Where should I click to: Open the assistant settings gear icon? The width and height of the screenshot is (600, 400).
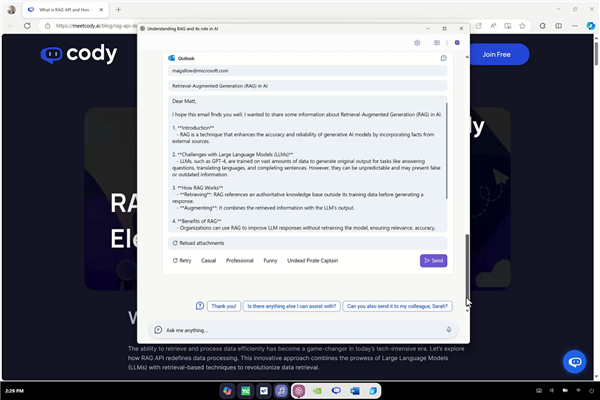pos(417,42)
